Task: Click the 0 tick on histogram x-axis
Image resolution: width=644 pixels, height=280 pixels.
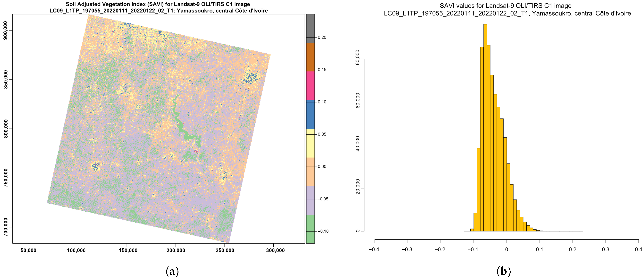Action: [x=507, y=250]
